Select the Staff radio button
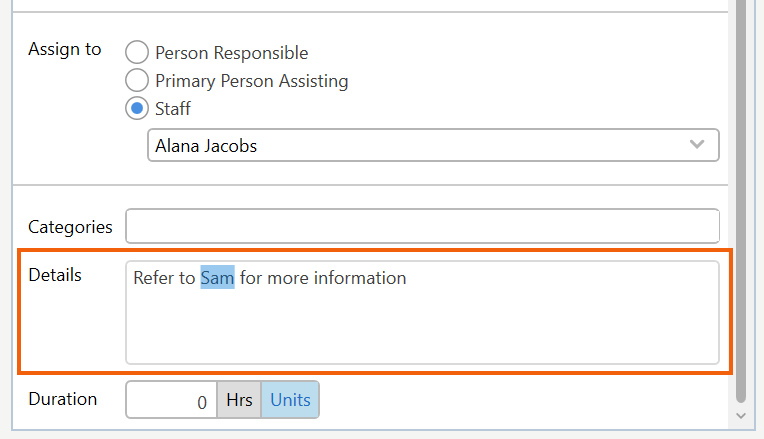The width and height of the screenshot is (764, 439). (137, 108)
